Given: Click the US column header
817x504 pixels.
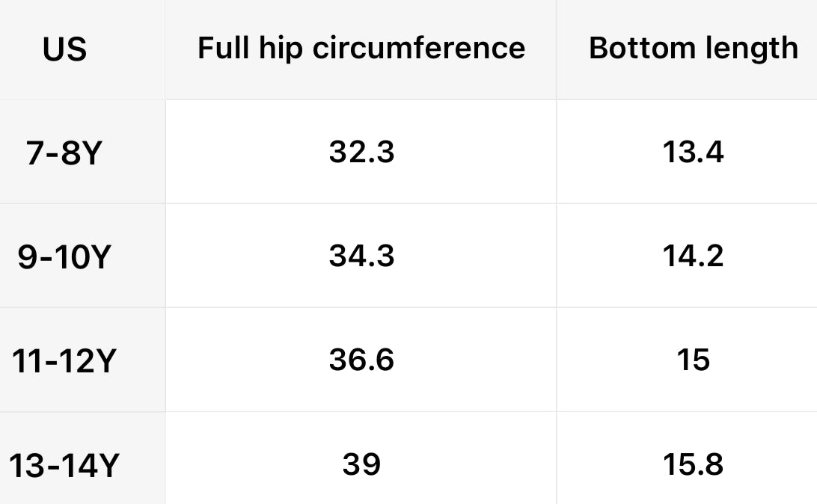Looking at the screenshot, I should [64, 49].
